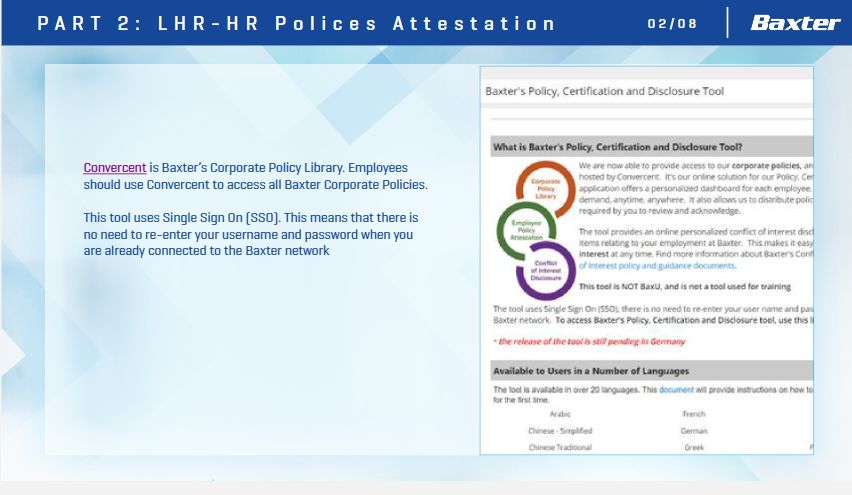This screenshot has width=852, height=495.
Task: Select the 'Chinese - Simplified' language entry
Action: tap(560, 431)
